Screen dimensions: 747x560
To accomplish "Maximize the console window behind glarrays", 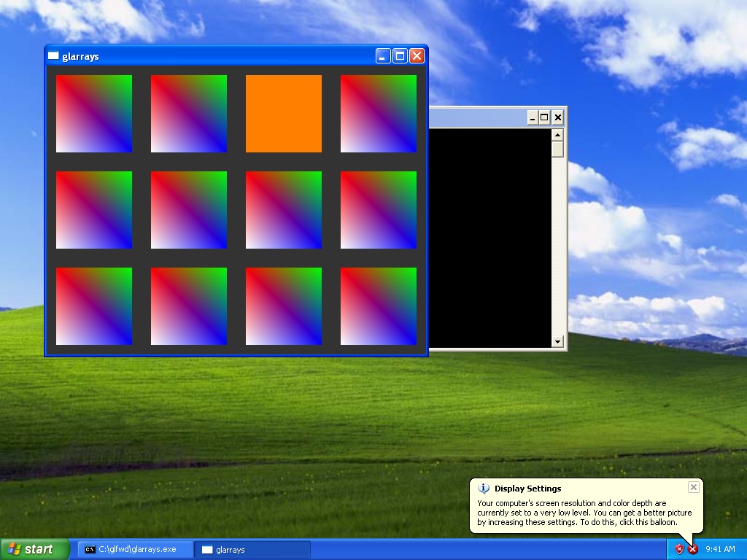I will [x=544, y=117].
